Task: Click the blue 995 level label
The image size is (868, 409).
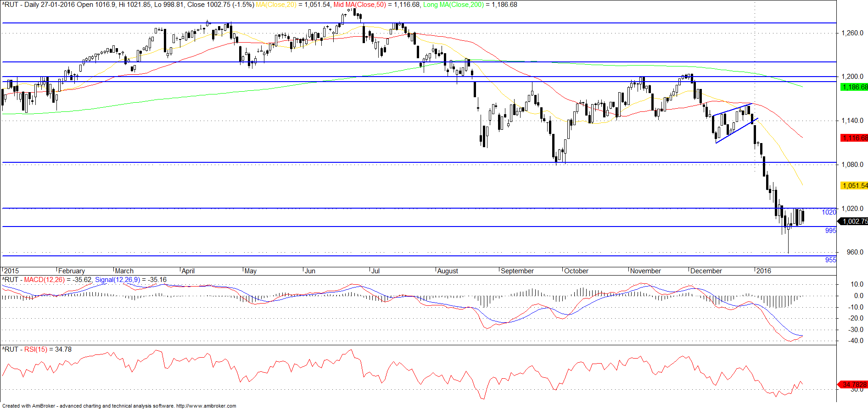Action: [831, 231]
